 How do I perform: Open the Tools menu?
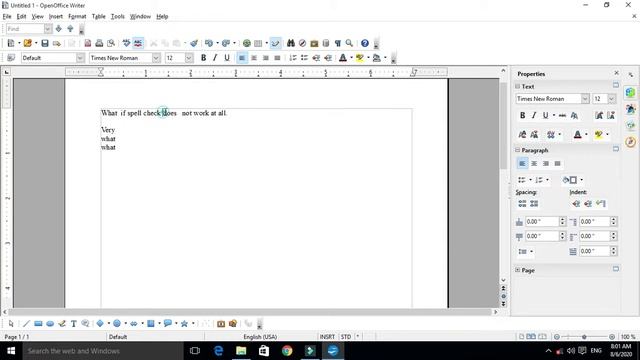118,17
